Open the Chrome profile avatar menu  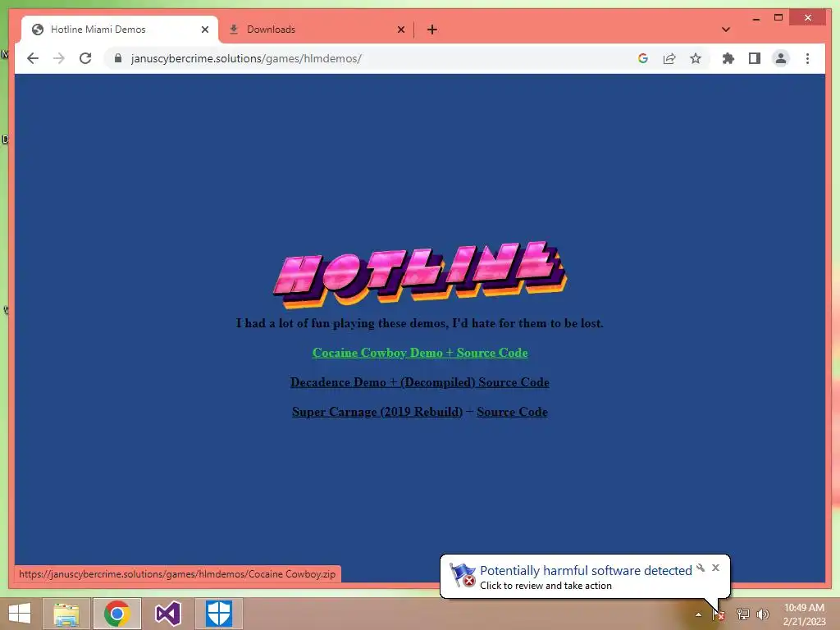[781, 58]
